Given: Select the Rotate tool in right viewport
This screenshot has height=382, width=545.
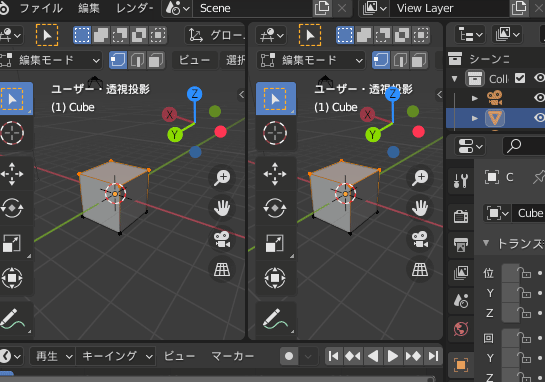Looking at the screenshot, I should pyautogui.click(x=275, y=208).
